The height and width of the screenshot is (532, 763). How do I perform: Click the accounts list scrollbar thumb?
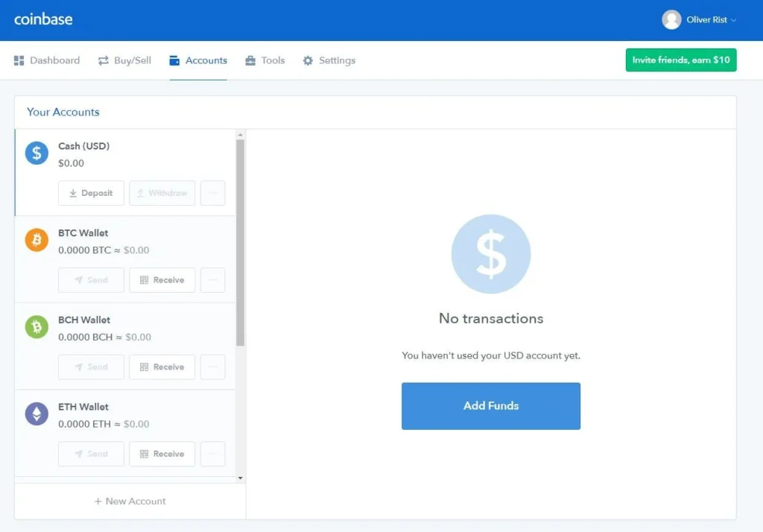coord(241,243)
